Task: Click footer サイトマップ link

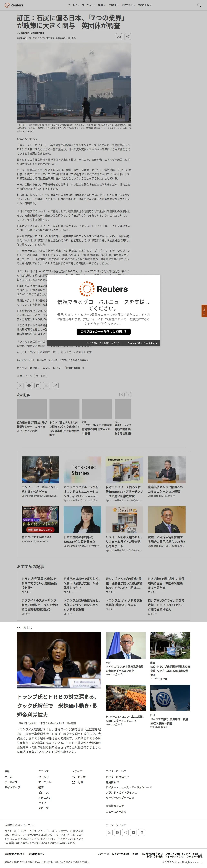Action: point(12,787)
